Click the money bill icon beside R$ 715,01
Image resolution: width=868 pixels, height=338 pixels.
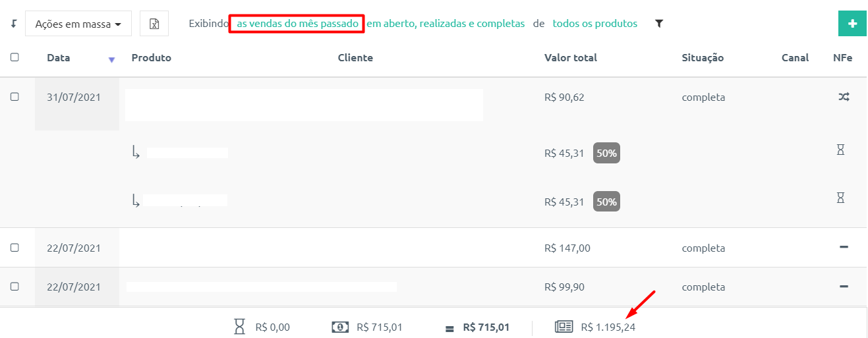(x=340, y=327)
